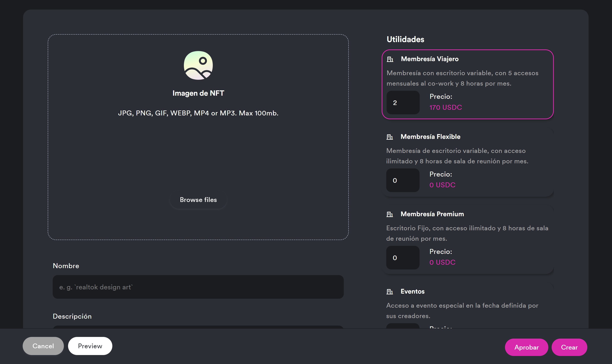Click the 170 USDC price text
This screenshot has height=364, width=612.
[x=446, y=107]
